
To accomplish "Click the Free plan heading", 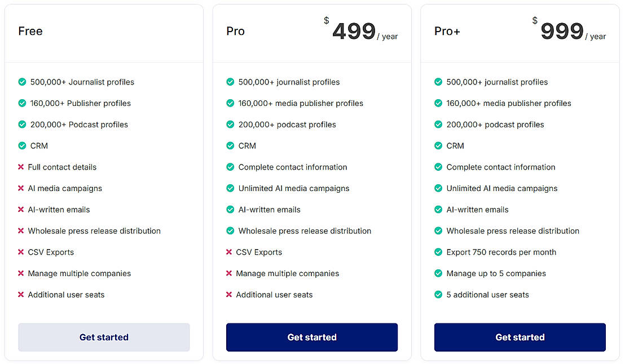I will (x=30, y=32).
